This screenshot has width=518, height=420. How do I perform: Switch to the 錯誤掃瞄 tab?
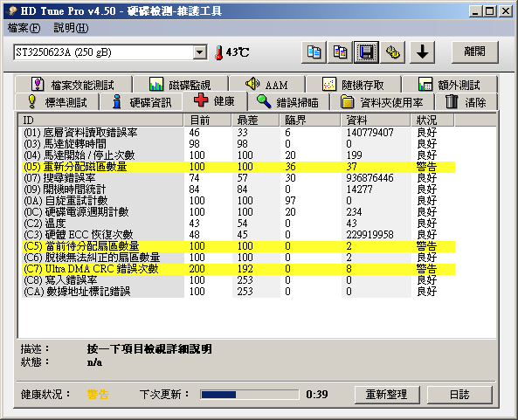(x=288, y=101)
